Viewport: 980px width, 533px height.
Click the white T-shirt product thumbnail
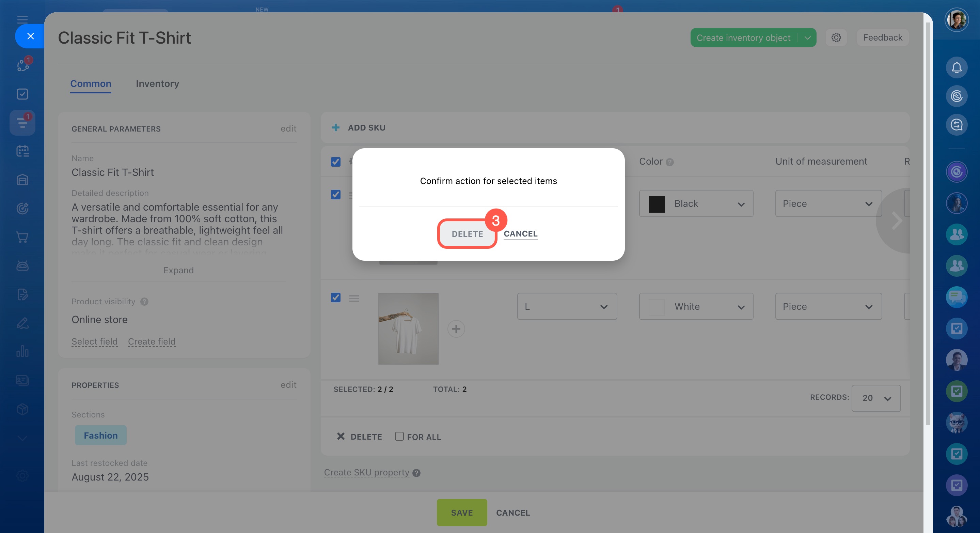[x=408, y=329]
